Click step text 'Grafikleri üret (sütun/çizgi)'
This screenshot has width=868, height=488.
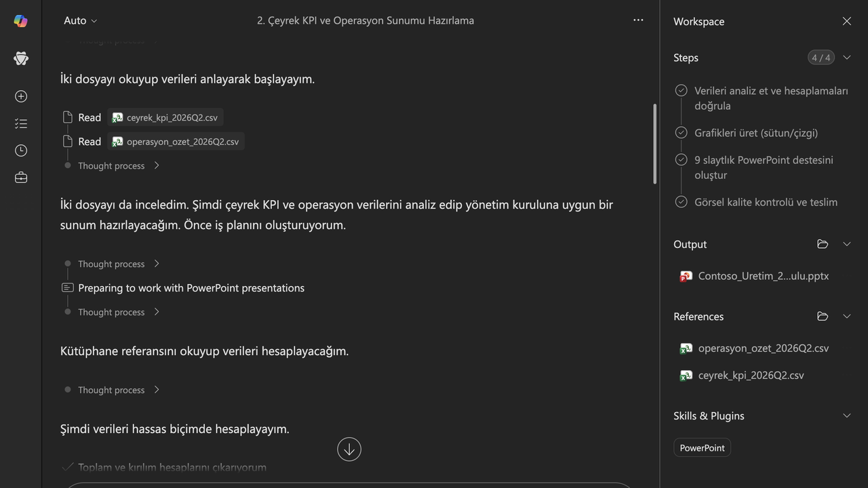756,133
